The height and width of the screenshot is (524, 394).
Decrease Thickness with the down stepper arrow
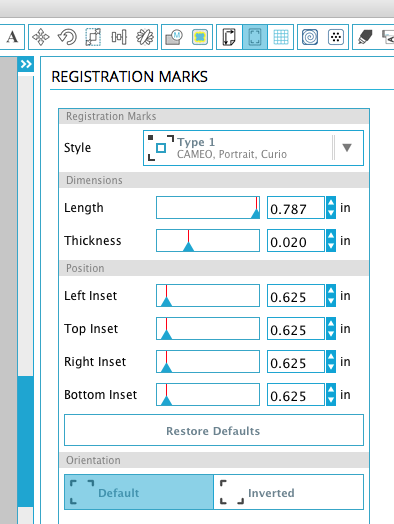click(331, 246)
